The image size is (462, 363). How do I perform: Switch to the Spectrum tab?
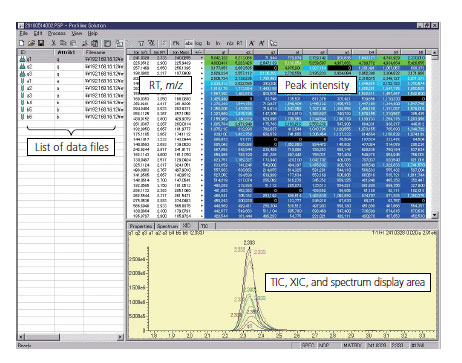(167, 226)
